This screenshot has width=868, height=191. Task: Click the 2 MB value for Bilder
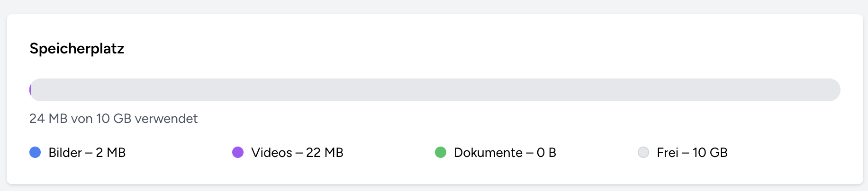(x=110, y=153)
